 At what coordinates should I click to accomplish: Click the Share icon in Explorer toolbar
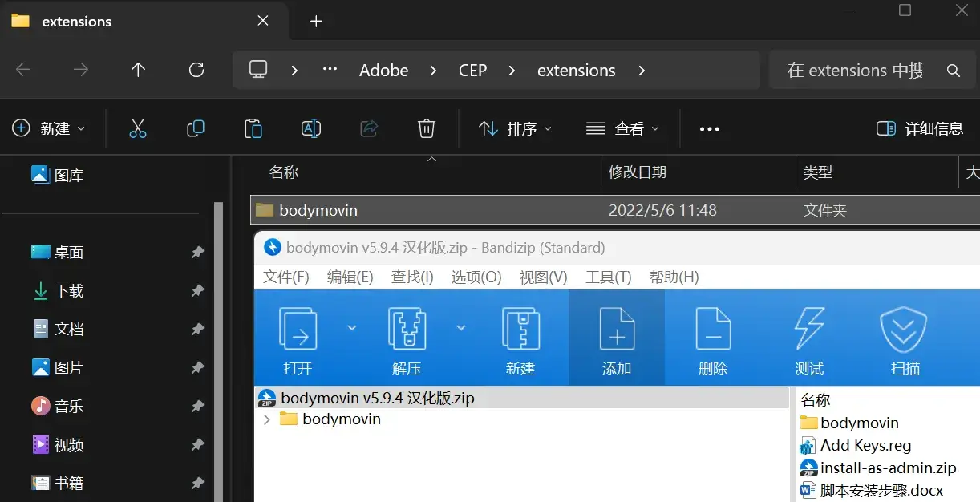369,128
